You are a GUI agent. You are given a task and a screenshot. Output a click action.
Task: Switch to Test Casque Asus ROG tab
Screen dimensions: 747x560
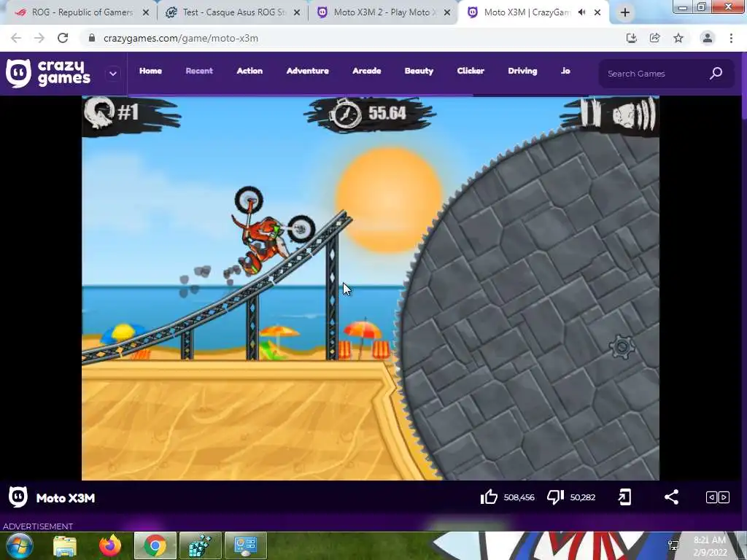(234, 12)
